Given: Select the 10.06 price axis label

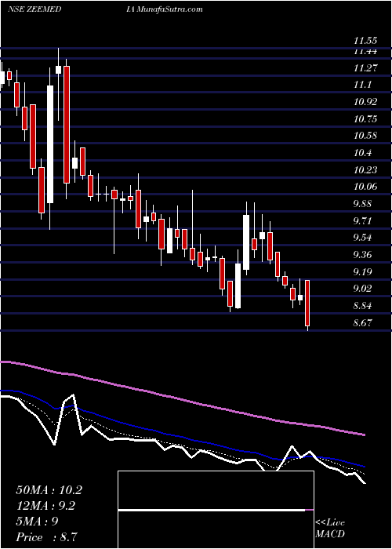Looking at the screenshot, I should pyautogui.click(x=365, y=187).
